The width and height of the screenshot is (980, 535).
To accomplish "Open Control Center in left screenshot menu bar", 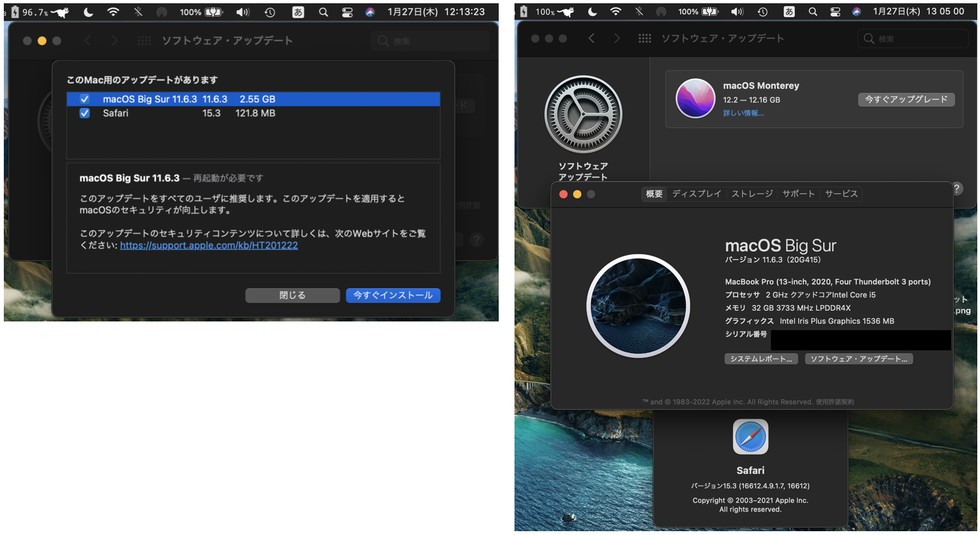I will click(x=347, y=12).
